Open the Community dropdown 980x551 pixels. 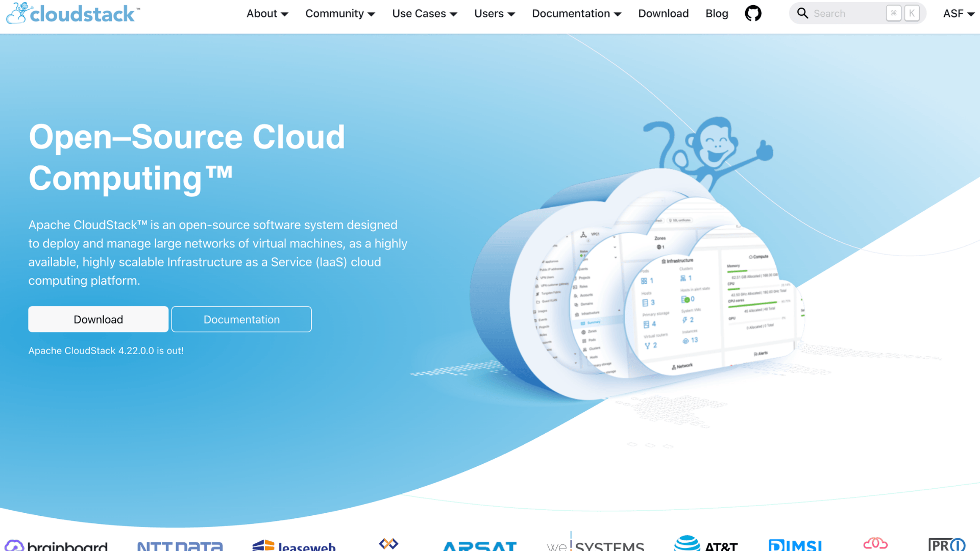tap(340, 13)
